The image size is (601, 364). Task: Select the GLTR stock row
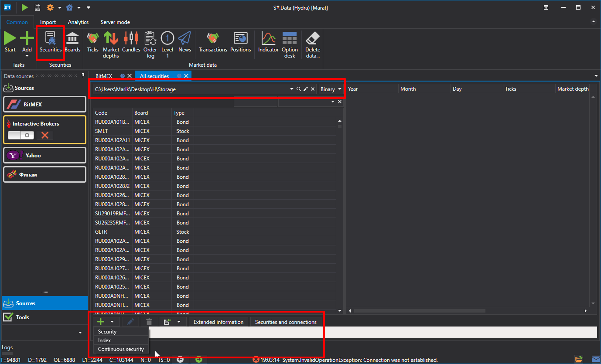(215, 231)
